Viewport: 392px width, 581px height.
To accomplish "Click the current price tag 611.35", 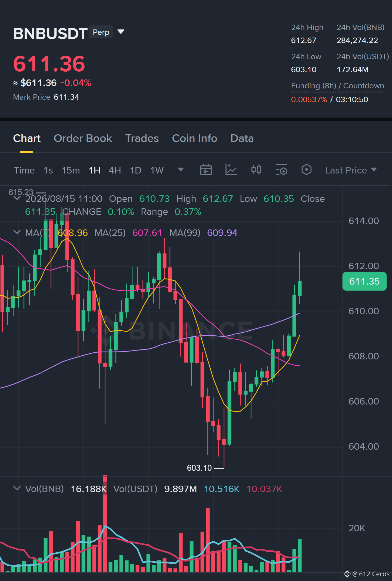I will [364, 281].
